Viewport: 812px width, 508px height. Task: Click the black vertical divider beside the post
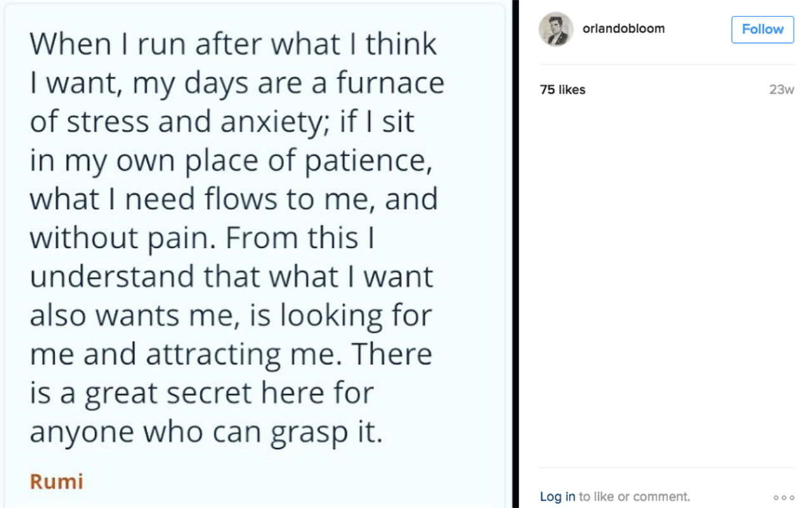[516, 254]
